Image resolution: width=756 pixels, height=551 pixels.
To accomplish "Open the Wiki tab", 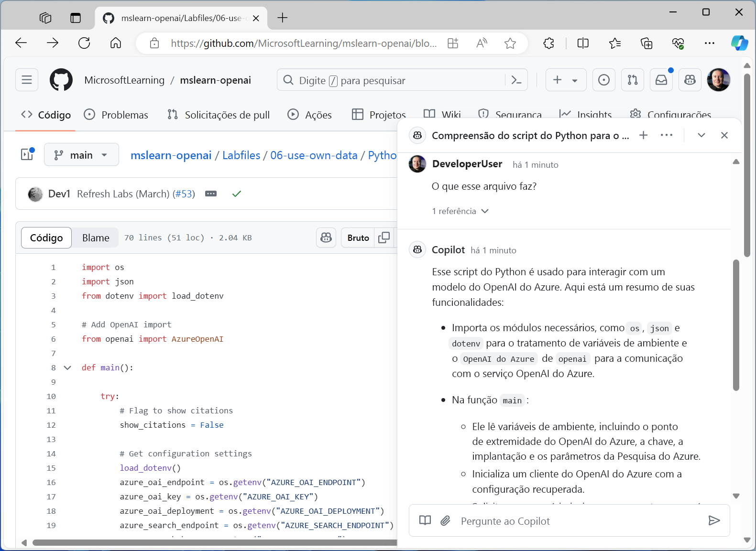I will click(442, 115).
